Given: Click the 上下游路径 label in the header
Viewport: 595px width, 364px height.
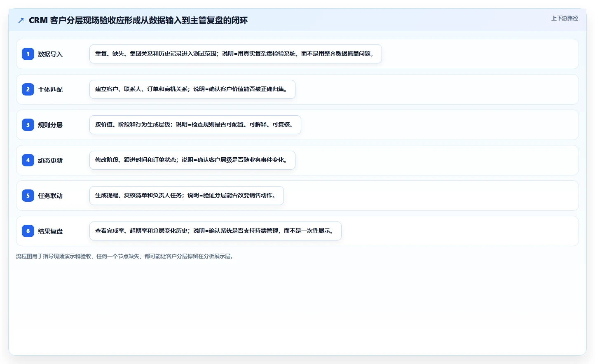Looking at the screenshot, I should tap(565, 18).
